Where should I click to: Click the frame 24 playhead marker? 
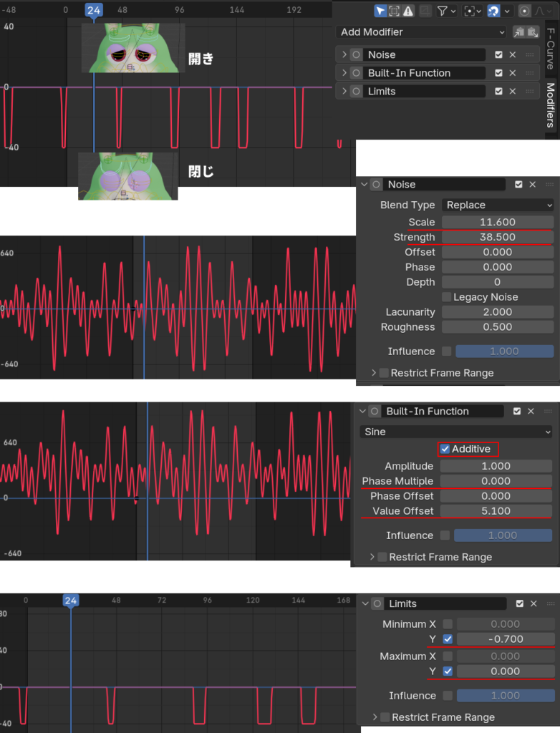[93, 10]
